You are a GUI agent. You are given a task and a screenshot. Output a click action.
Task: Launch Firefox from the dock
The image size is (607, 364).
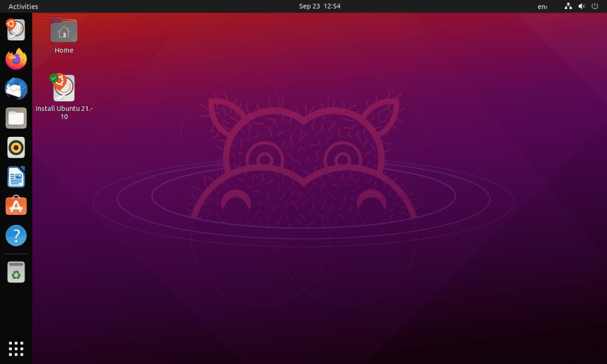tap(16, 59)
